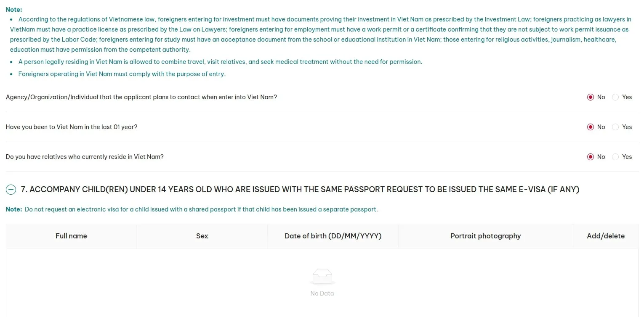Click the Portrait photography column header

486,236
